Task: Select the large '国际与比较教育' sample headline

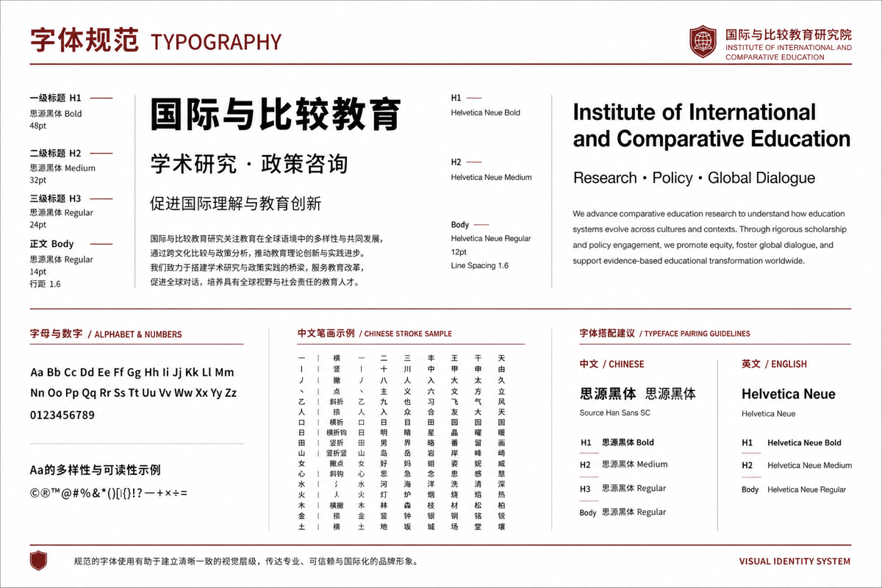Action: pos(276,115)
